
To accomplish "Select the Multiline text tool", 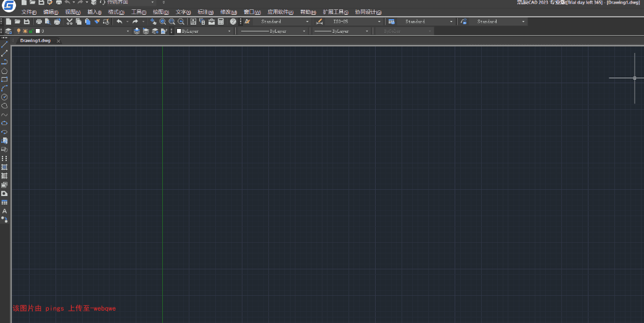I will click(4, 211).
